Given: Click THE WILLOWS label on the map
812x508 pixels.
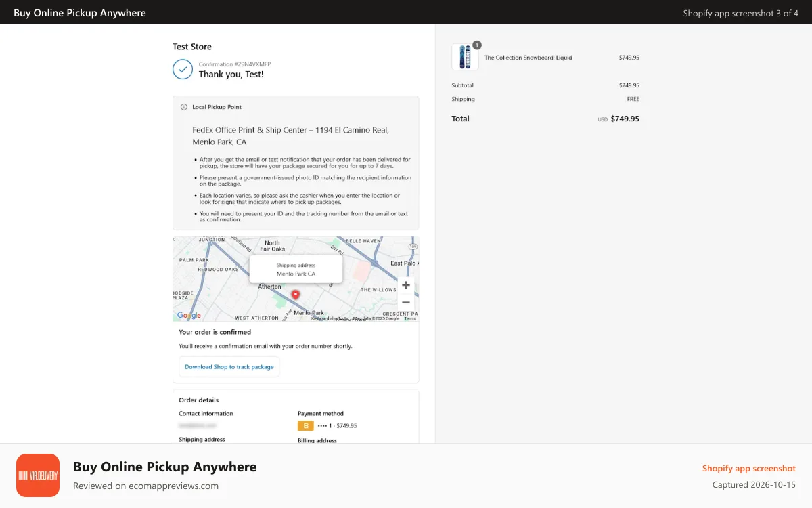Looking at the screenshot, I should [x=378, y=290].
